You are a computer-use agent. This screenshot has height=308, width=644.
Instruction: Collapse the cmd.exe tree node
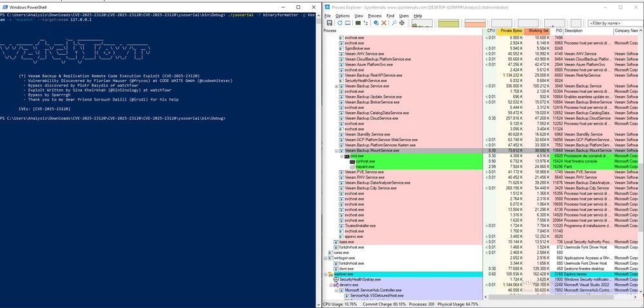[342, 156]
